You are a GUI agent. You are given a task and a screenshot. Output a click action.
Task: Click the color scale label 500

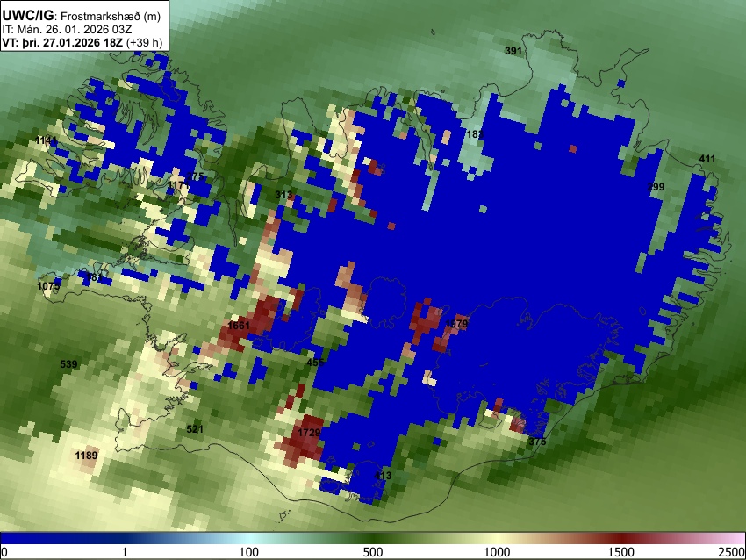373,552
